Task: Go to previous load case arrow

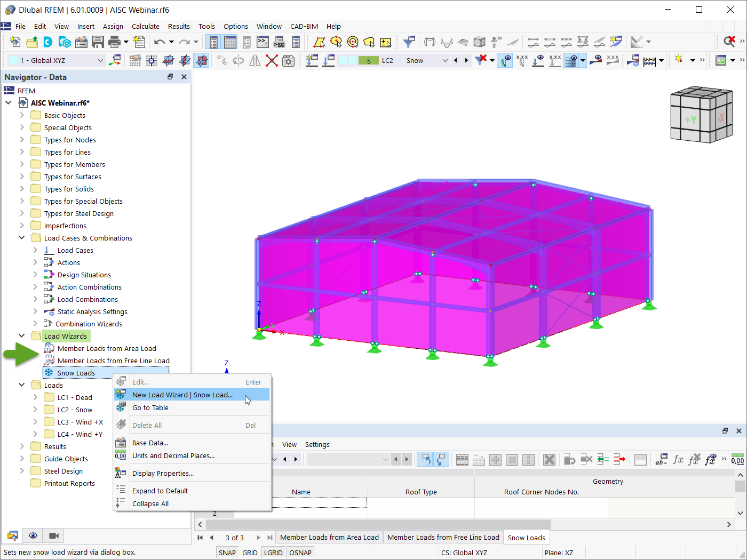Action: (455, 60)
